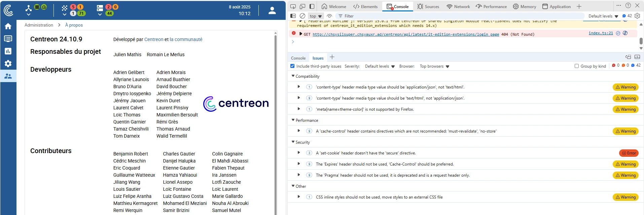Click the services status dots icon
This screenshot has height=215, width=644.
pos(65,7)
